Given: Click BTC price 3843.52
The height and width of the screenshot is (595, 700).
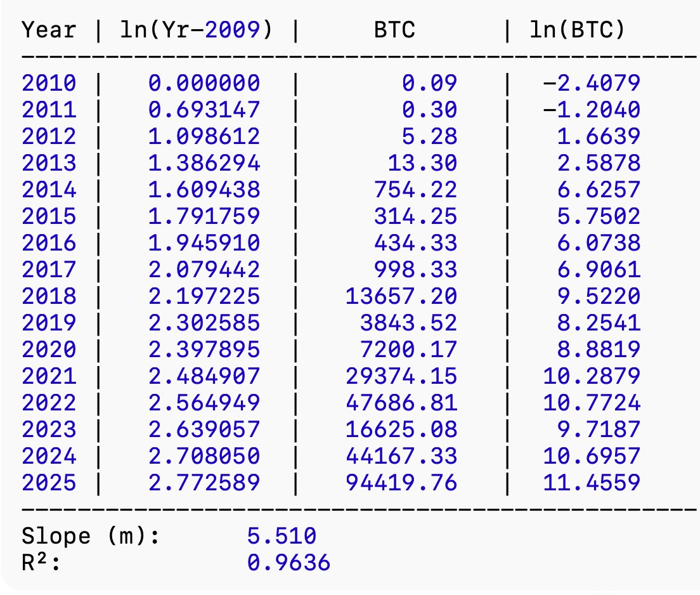Looking at the screenshot, I should pyautogui.click(x=408, y=323).
